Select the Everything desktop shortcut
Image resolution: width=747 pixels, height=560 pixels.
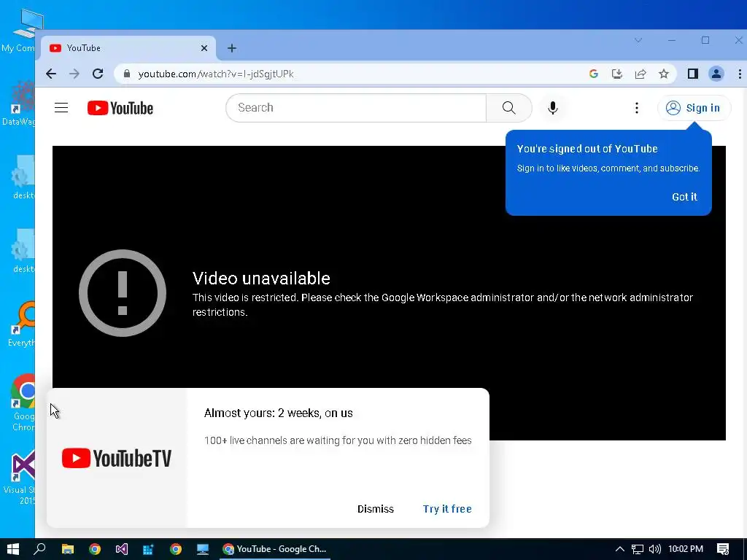[21, 324]
